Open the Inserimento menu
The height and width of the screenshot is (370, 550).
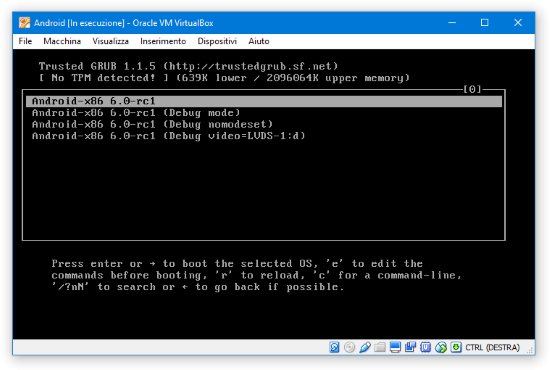(x=163, y=41)
